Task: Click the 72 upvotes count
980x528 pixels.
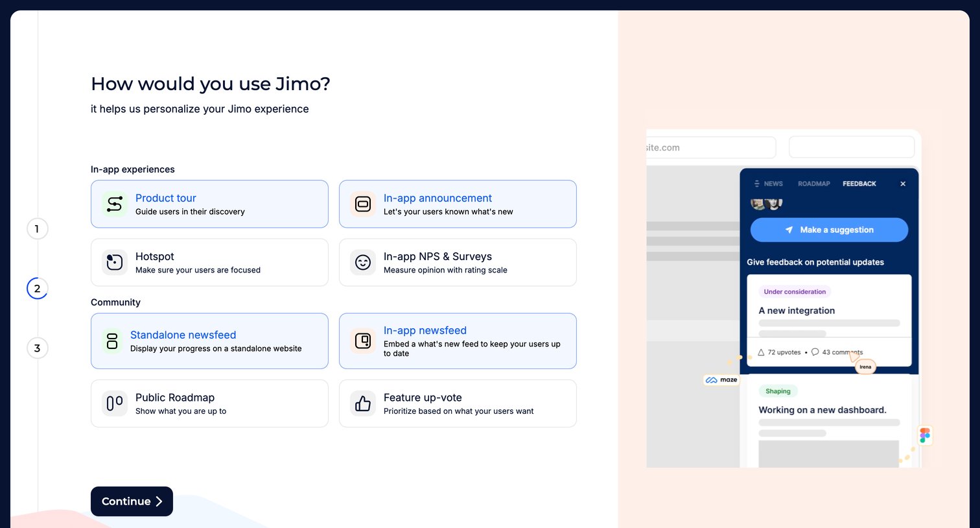Action: pyautogui.click(x=784, y=352)
